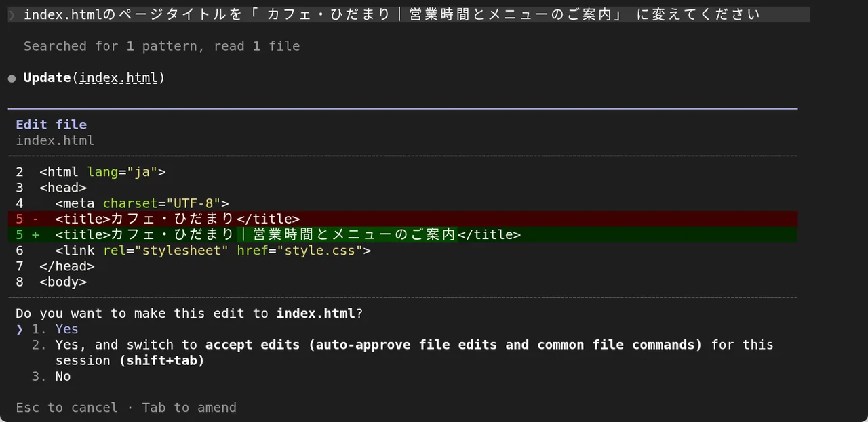Image resolution: width=868 pixels, height=422 pixels.
Task: Click the link rel="stylesheet" line
Action: (x=214, y=251)
